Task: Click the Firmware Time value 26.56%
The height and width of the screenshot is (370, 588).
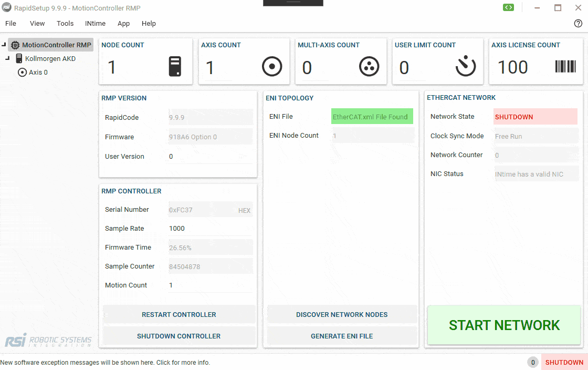Action: (211, 248)
